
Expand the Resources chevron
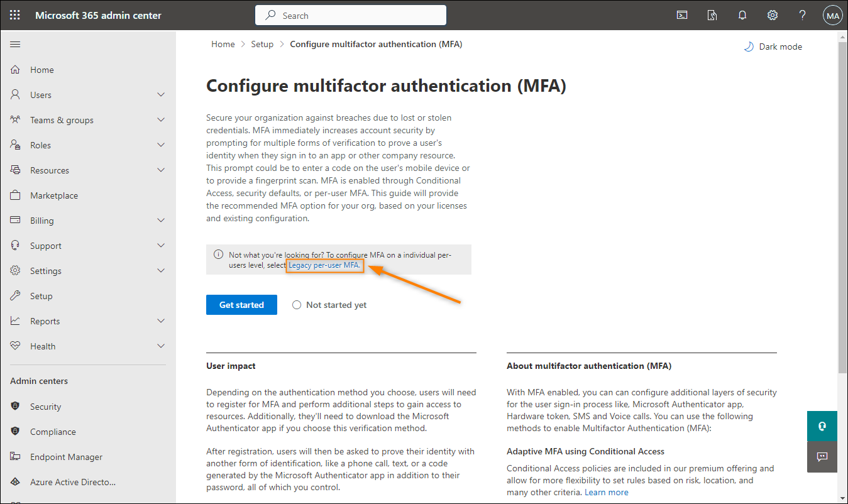[x=161, y=170]
